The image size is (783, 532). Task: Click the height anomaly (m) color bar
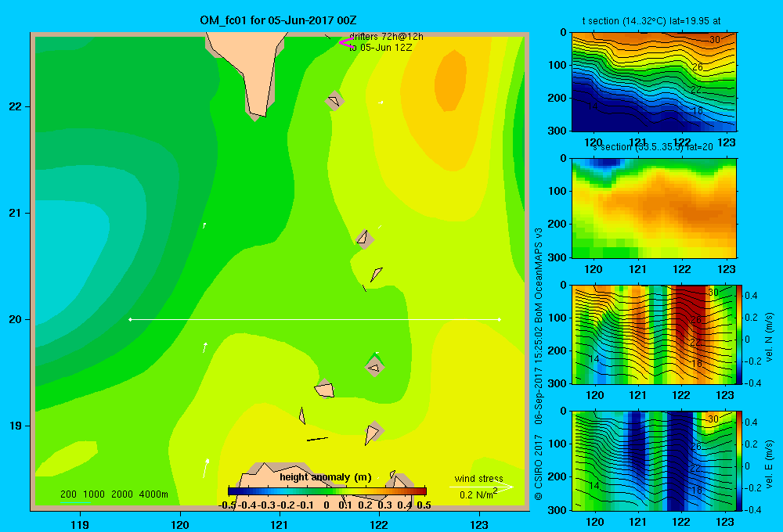pos(327,491)
